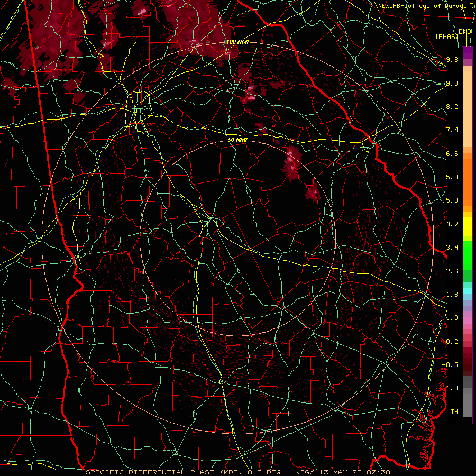Click the 7.4 scale value
476x476 pixels.
click(x=452, y=130)
